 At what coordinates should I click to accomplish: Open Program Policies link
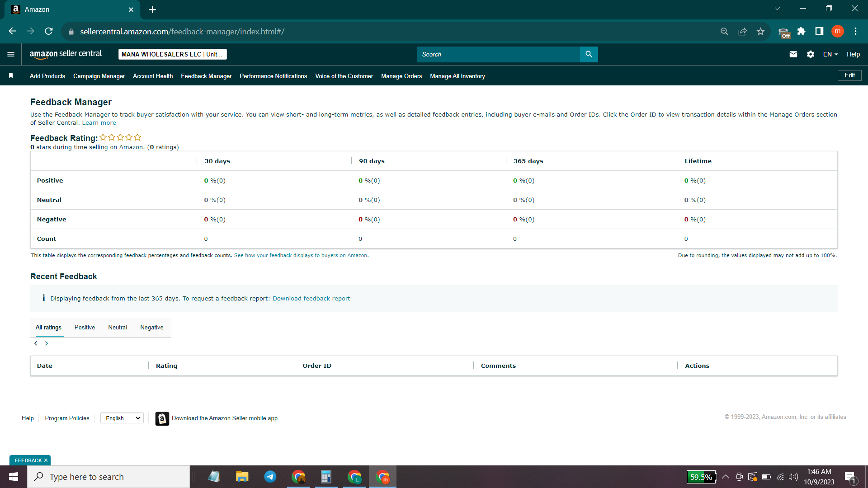click(x=67, y=418)
